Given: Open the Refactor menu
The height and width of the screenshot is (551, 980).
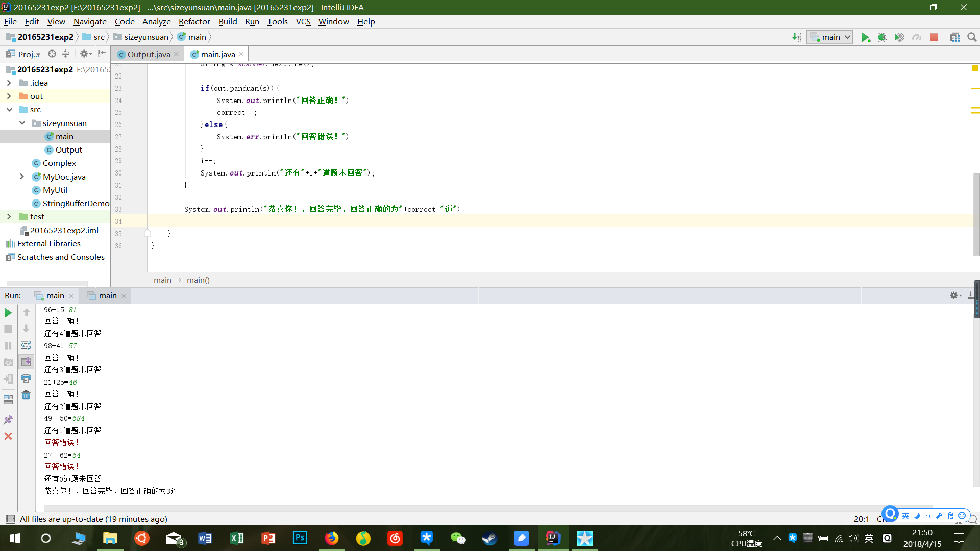Looking at the screenshot, I should click(194, 21).
